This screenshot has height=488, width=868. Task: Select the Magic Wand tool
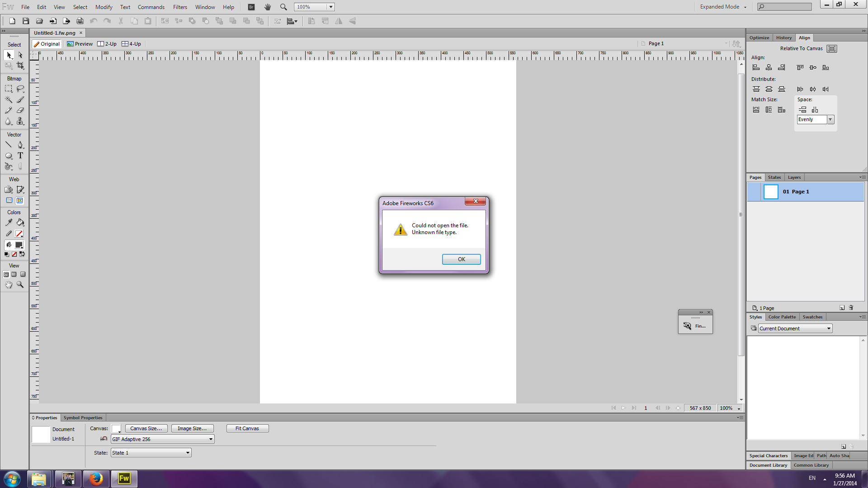[x=9, y=99]
